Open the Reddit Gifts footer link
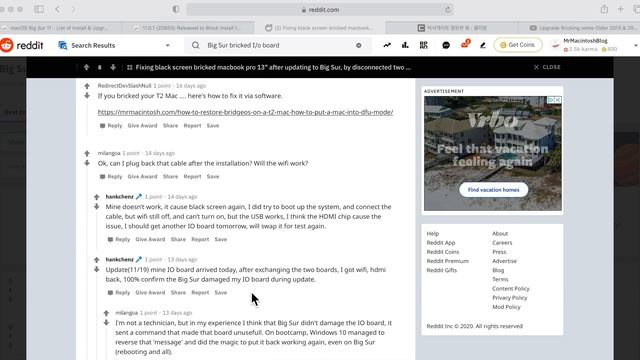 442,271
